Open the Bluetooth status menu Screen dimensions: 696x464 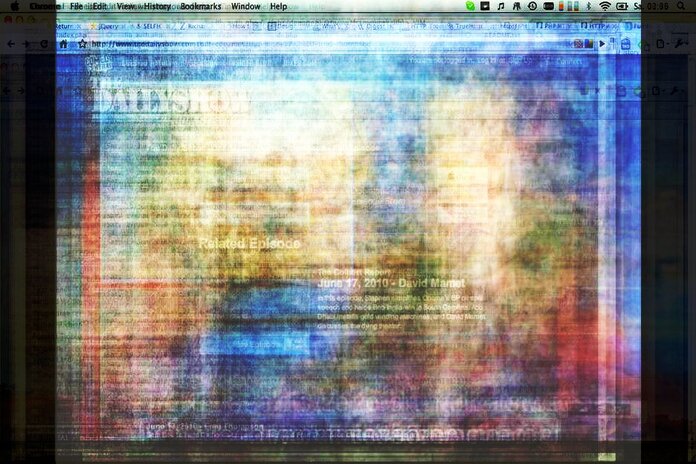[589, 6]
